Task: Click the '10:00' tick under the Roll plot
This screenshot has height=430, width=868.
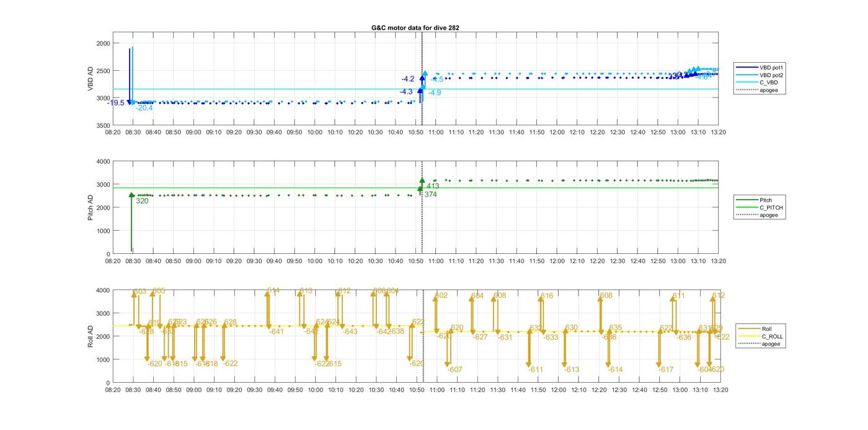Action: 315,390
